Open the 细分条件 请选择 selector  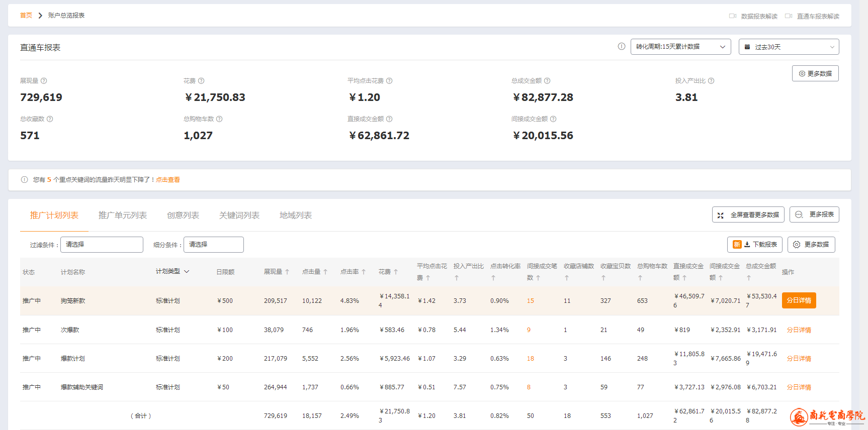click(213, 245)
